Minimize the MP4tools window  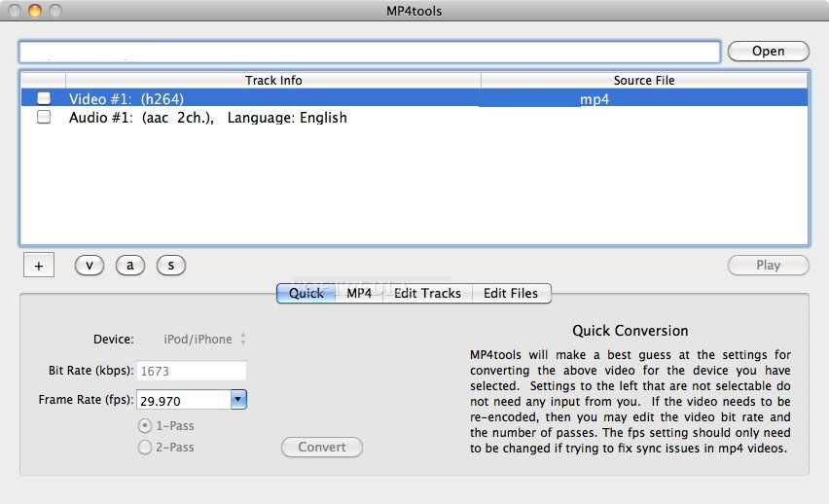pyautogui.click(x=35, y=11)
